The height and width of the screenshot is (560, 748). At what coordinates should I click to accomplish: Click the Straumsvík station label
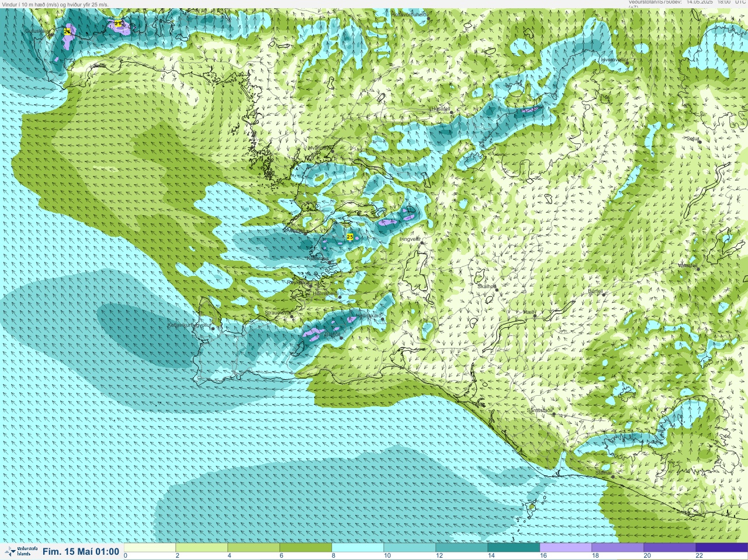tap(277, 313)
